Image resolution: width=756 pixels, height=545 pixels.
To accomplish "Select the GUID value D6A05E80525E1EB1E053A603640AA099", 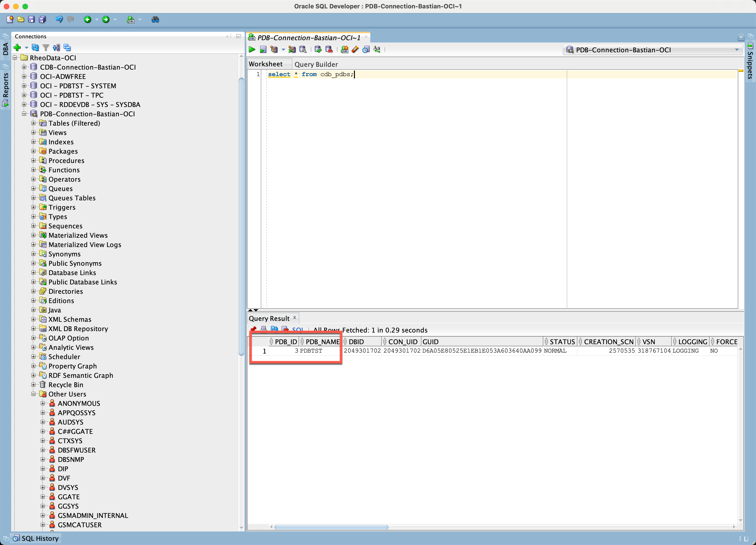I will pos(482,351).
